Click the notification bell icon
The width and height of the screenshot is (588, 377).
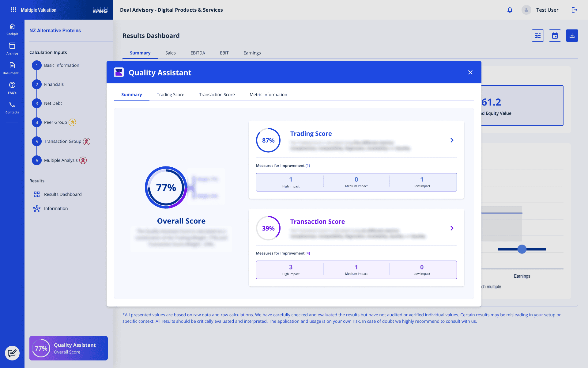pos(510,10)
